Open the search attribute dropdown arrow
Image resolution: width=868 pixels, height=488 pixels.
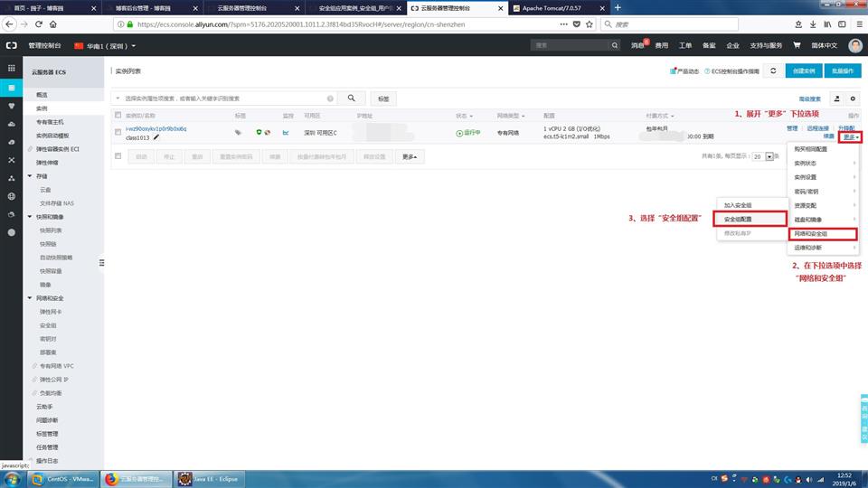coord(118,99)
